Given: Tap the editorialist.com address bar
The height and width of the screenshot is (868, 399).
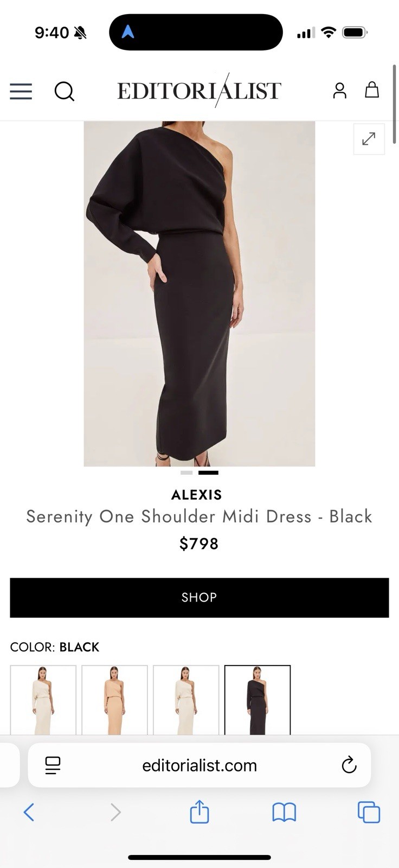Looking at the screenshot, I should coord(200,765).
